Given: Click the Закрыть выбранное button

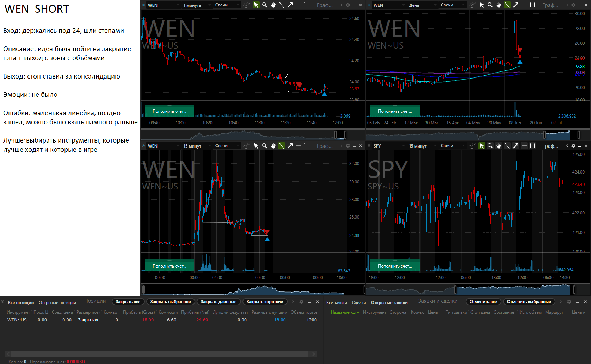Looking at the screenshot, I should point(171,302).
